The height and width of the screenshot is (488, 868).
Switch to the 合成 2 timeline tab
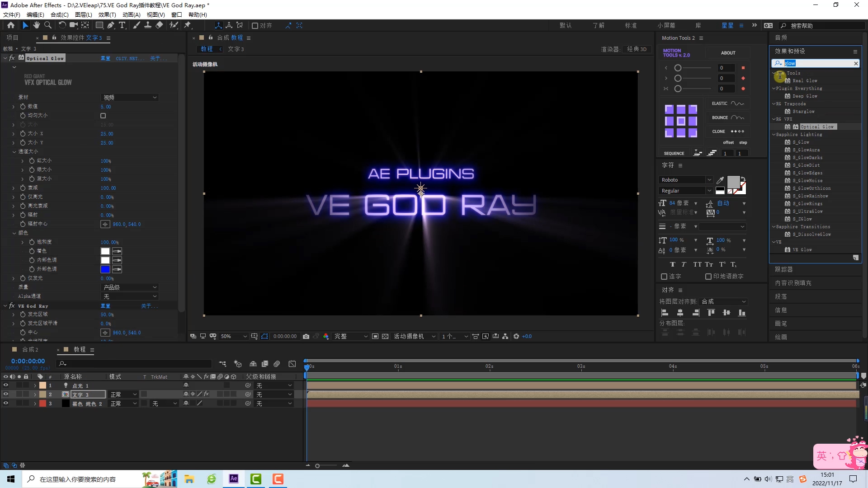pyautogui.click(x=30, y=350)
